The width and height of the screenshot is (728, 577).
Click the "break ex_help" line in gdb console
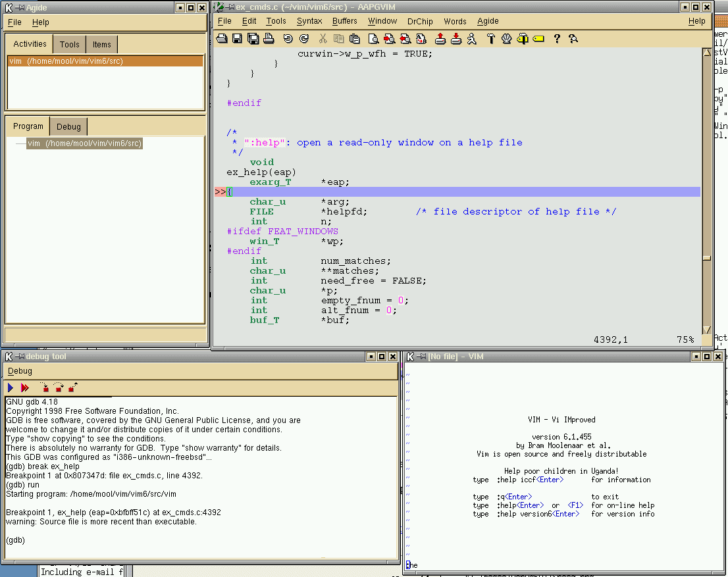53,466
